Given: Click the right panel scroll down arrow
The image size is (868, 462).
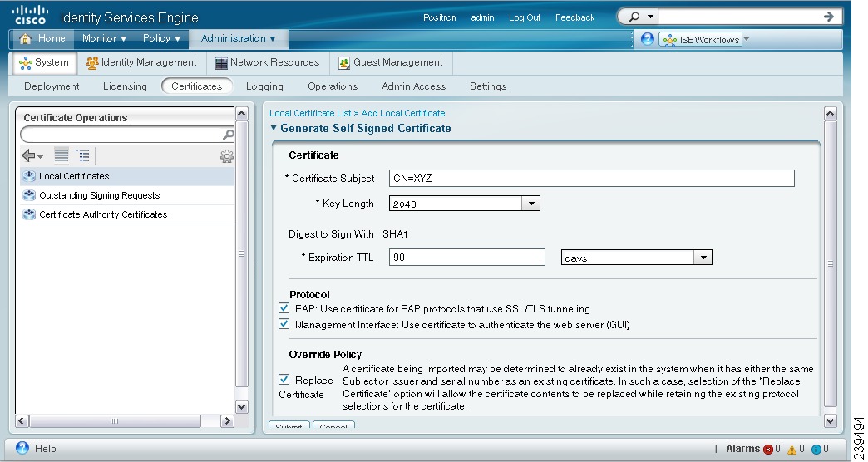Looking at the screenshot, I should click(830, 421).
